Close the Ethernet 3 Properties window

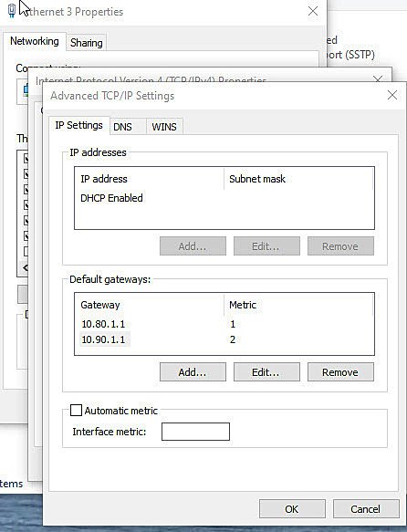pyautogui.click(x=313, y=11)
